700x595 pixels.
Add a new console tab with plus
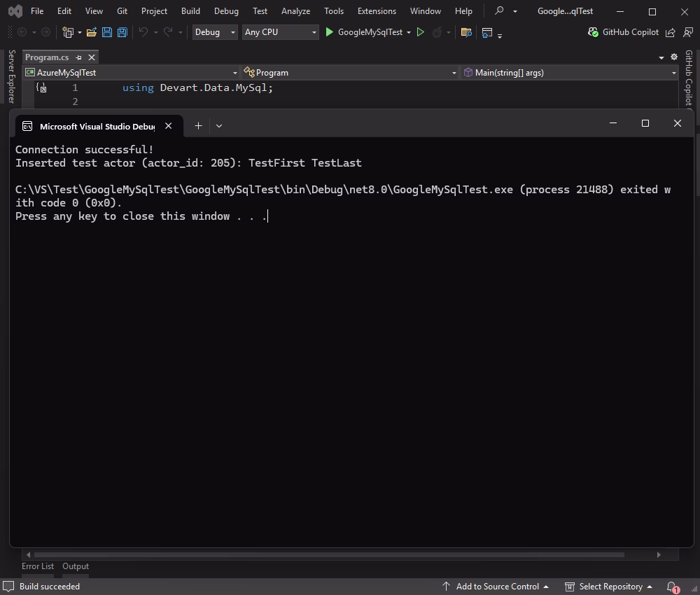[x=198, y=126]
